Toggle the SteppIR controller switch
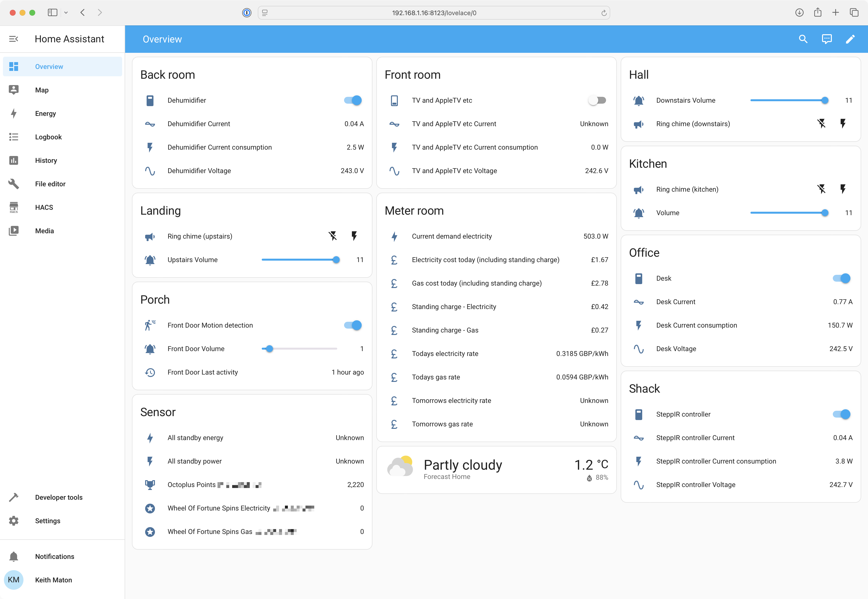The width and height of the screenshot is (868, 599). click(841, 414)
